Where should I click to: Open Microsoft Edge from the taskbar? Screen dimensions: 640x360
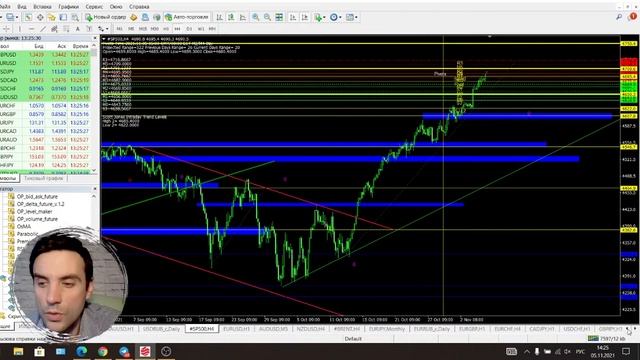click(x=82, y=351)
